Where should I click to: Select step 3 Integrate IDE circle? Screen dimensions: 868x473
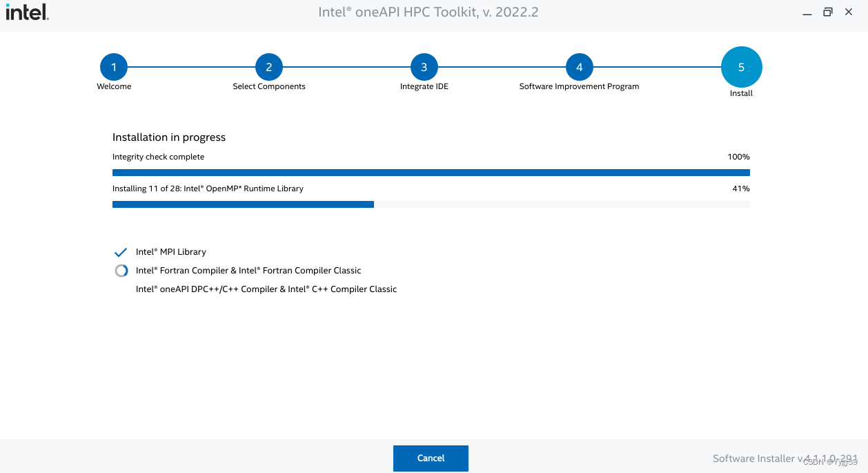tap(424, 67)
